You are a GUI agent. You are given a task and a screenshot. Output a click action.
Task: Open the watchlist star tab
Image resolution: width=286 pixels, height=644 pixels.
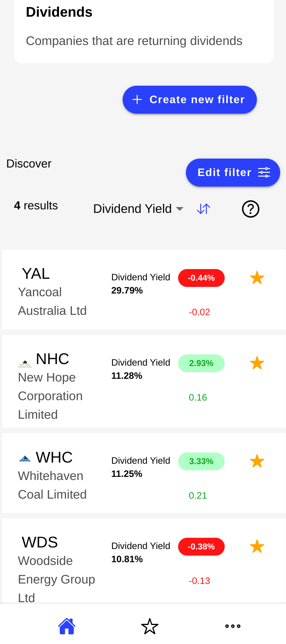point(150,626)
